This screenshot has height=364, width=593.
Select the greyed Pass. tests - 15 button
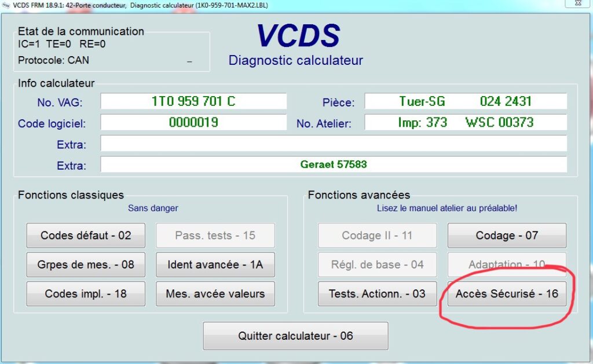click(x=215, y=236)
